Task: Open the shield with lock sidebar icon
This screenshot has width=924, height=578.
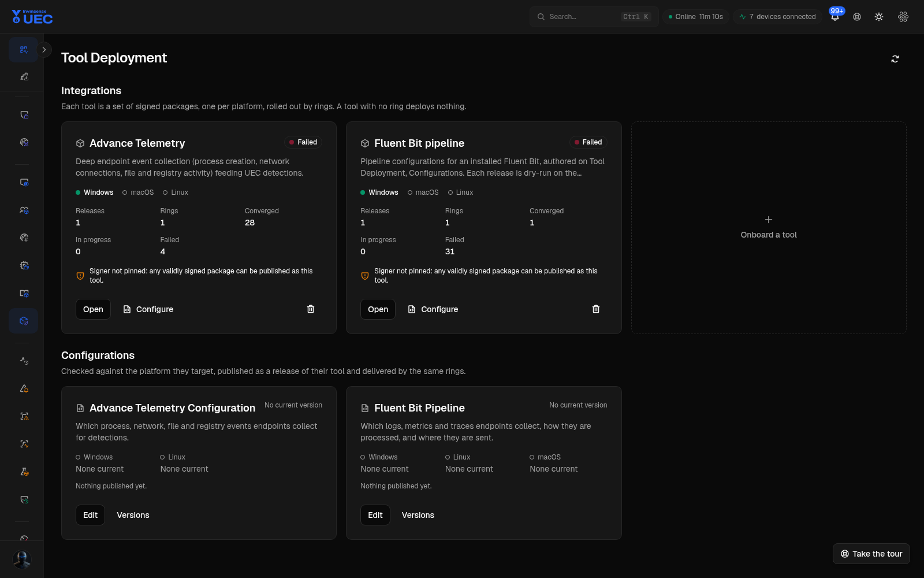Action: [24, 115]
